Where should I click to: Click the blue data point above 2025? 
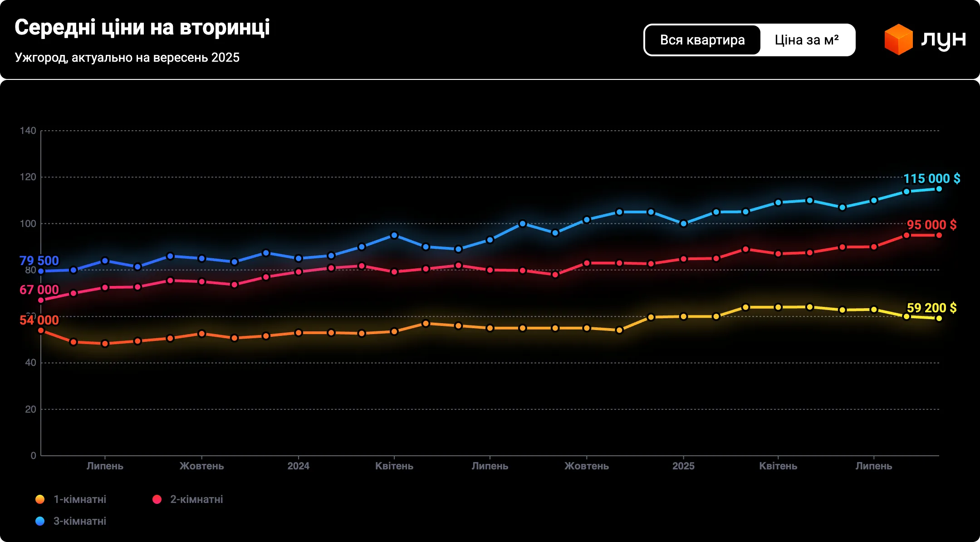coord(683,223)
